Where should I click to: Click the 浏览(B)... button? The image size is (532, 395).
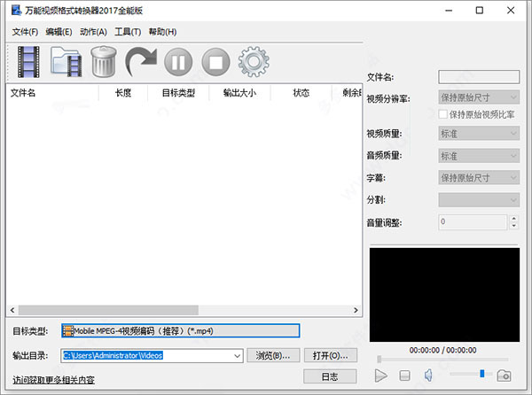tap(272, 355)
